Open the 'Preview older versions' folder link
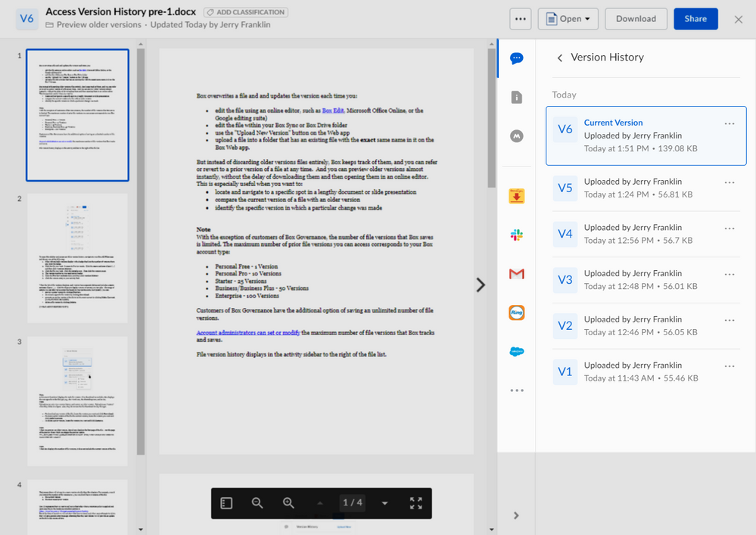Screen dimensions: 756x535 click(99, 24)
